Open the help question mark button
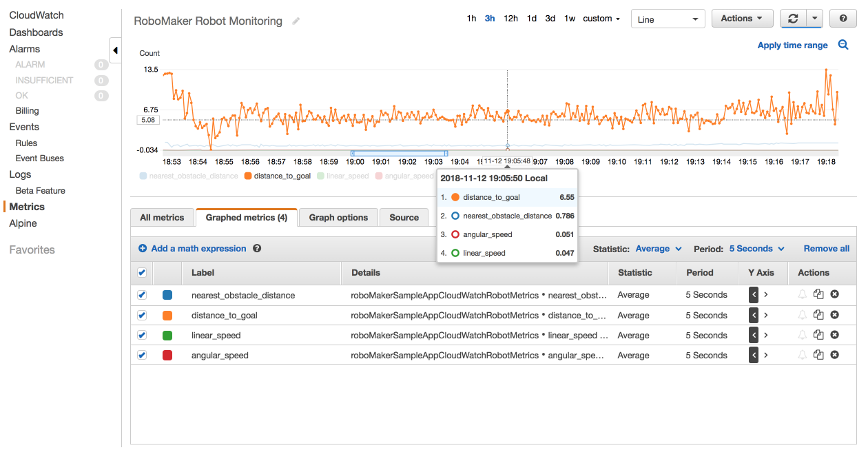Viewport: 868px width, 450px height. [x=843, y=19]
